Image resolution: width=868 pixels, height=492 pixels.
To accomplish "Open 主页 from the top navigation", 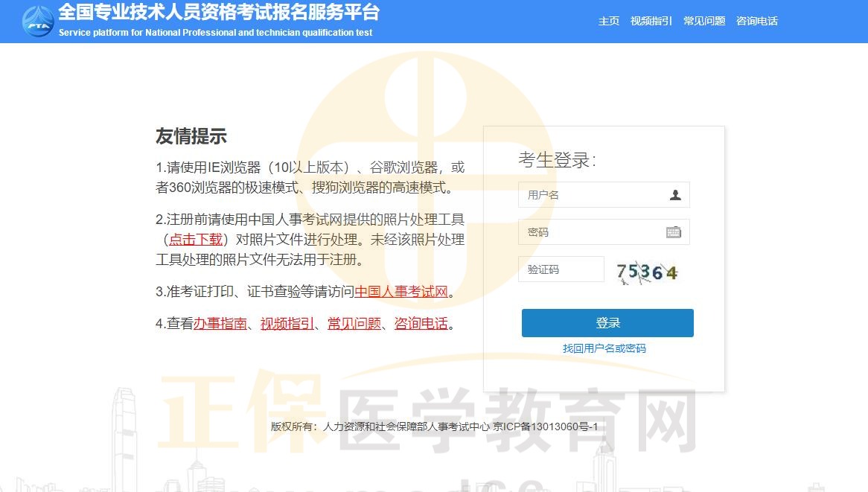I will (x=608, y=22).
